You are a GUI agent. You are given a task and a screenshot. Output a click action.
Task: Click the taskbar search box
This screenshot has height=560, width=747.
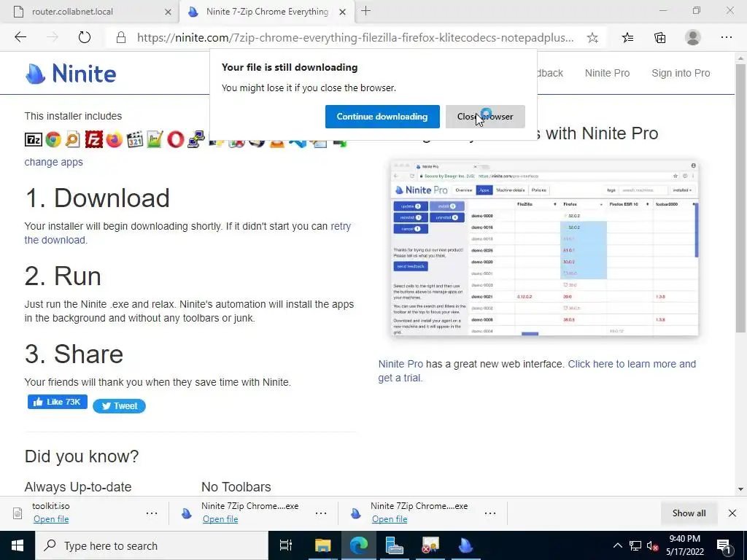point(152,545)
